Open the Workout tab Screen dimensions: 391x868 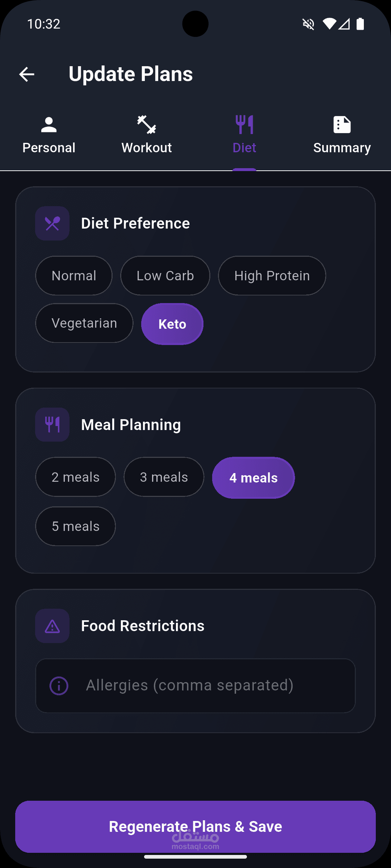click(147, 135)
